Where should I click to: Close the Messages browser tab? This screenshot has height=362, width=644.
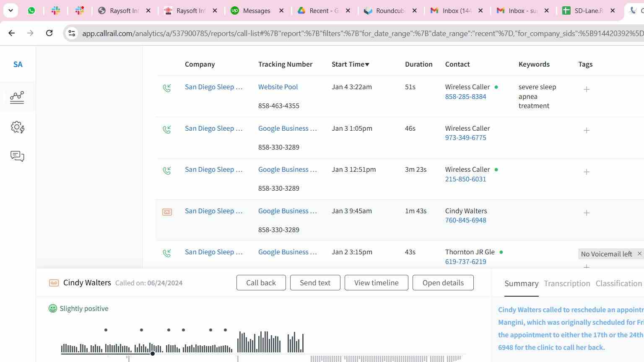(x=282, y=10)
